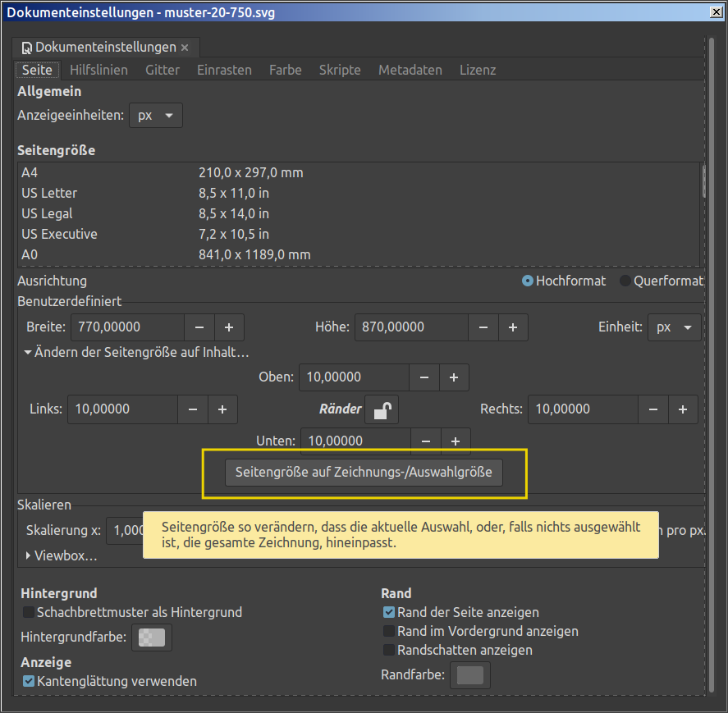Image resolution: width=728 pixels, height=713 pixels.
Task: Open the Einheit px dropdown
Action: coord(674,327)
